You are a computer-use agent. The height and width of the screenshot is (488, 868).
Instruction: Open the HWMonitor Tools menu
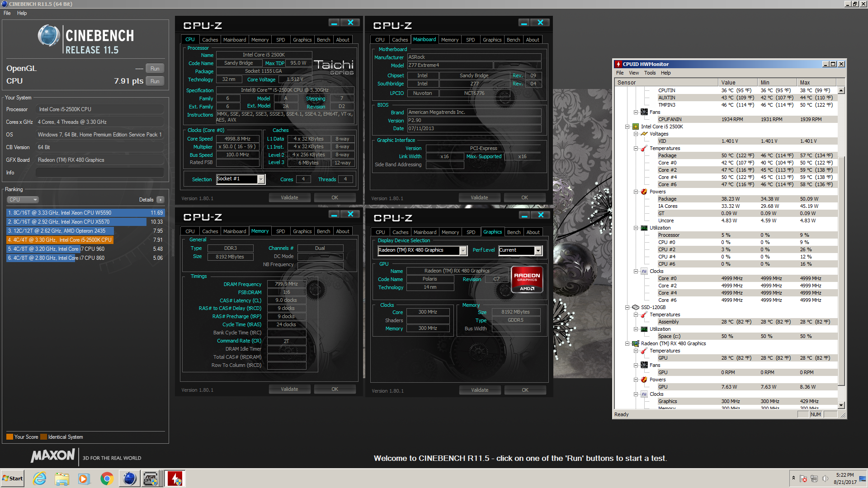click(650, 73)
